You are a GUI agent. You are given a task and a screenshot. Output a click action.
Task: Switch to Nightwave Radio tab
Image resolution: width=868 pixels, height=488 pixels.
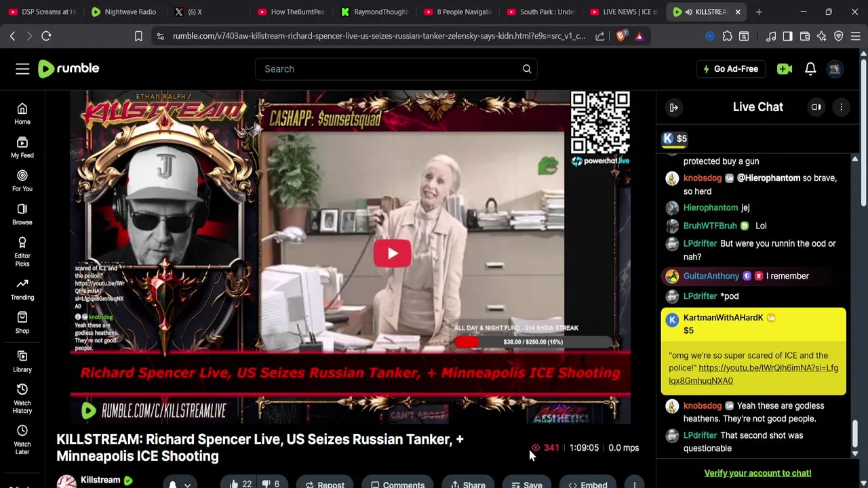125,12
